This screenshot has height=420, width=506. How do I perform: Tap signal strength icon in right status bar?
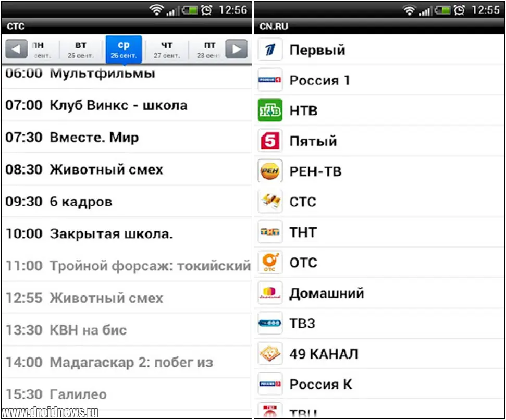[425, 11]
